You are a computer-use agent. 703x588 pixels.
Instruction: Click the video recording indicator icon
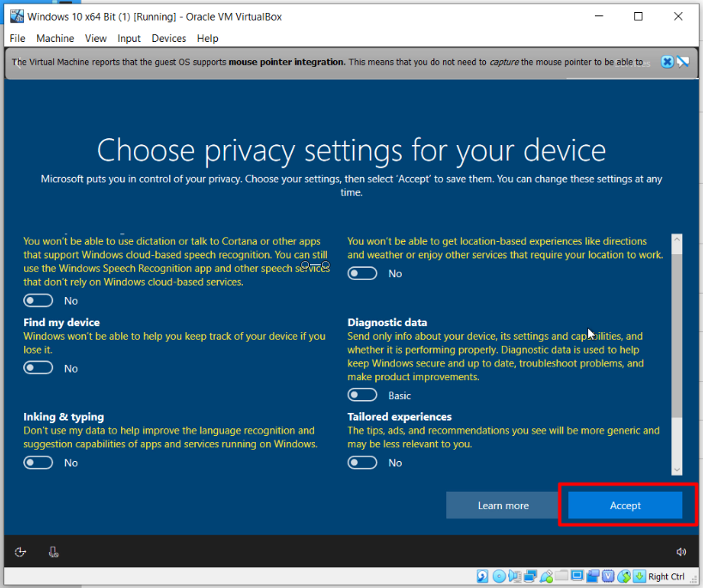point(592,576)
